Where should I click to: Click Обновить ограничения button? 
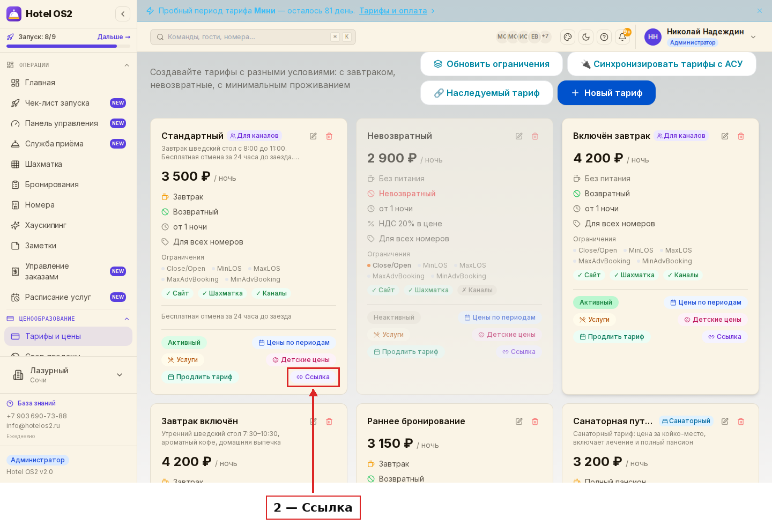tap(492, 64)
